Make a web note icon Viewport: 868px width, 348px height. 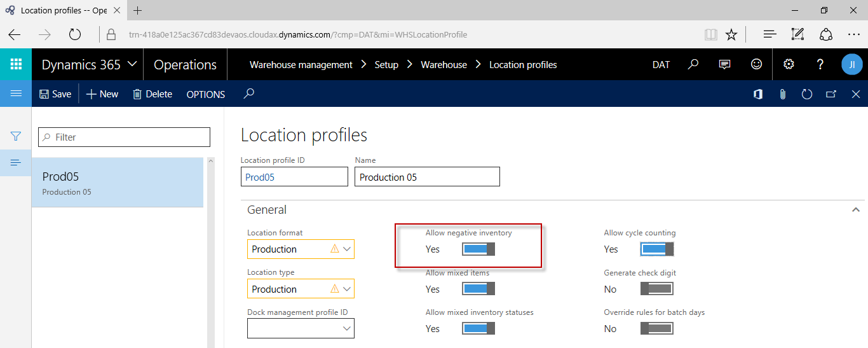[x=797, y=34]
